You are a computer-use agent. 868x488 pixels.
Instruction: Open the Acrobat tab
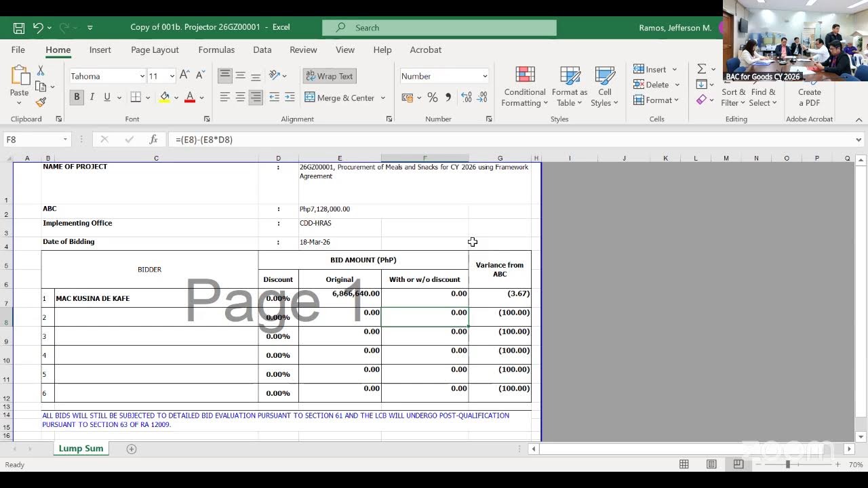pos(425,49)
